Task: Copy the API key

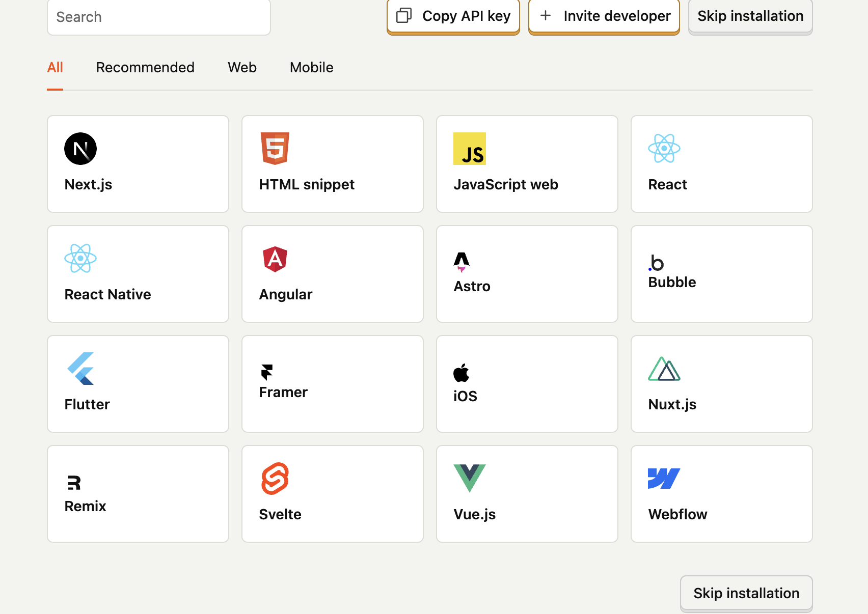Action: coord(452,16)
